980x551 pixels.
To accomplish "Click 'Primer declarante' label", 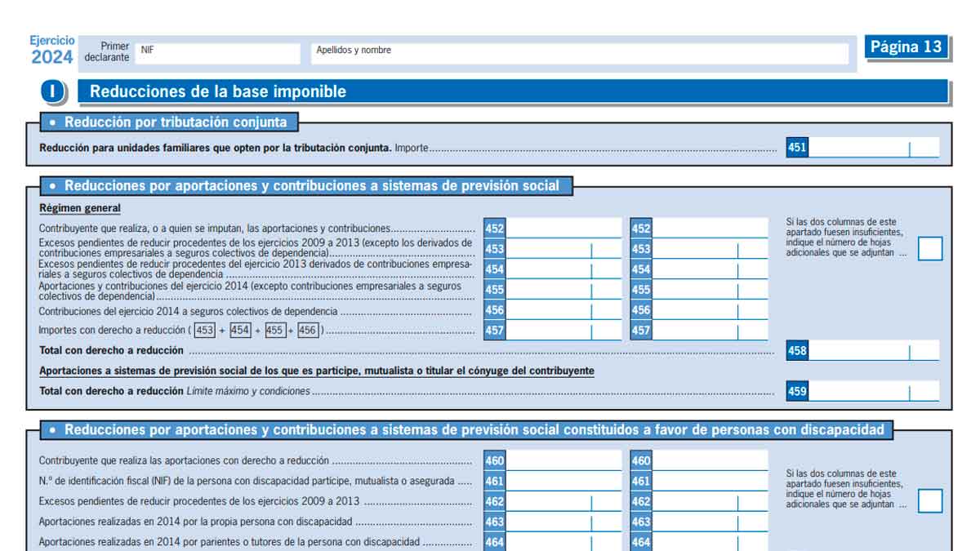I will (107, 52).
